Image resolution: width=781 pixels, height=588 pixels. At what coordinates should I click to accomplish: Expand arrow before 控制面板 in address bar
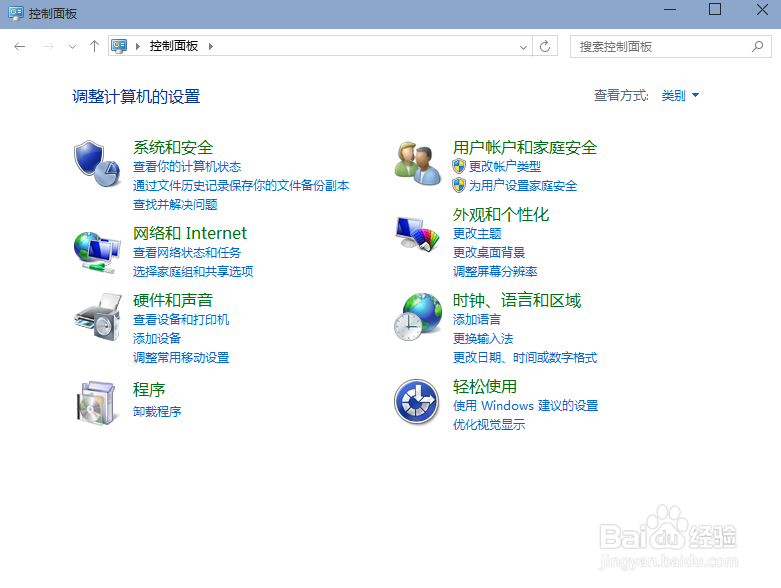(138, 46)
